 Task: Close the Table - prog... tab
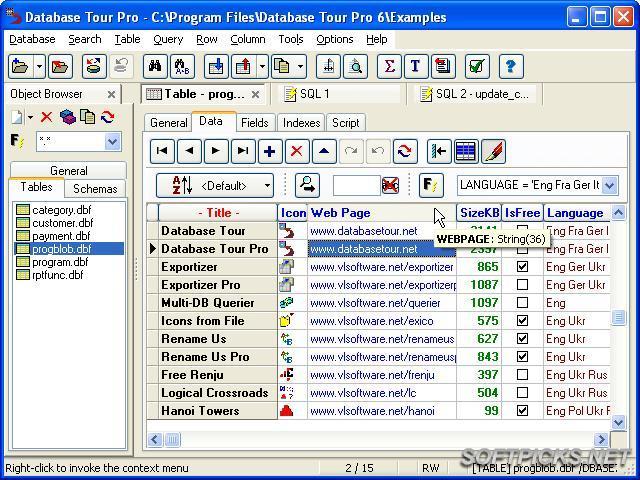point(256,95)
